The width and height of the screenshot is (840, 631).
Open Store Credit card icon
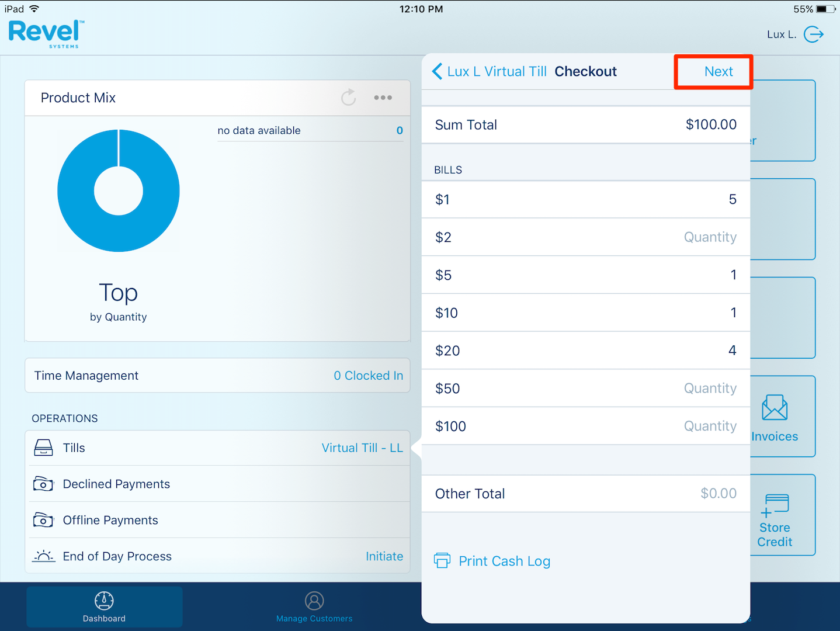click(x=775, y=505)
